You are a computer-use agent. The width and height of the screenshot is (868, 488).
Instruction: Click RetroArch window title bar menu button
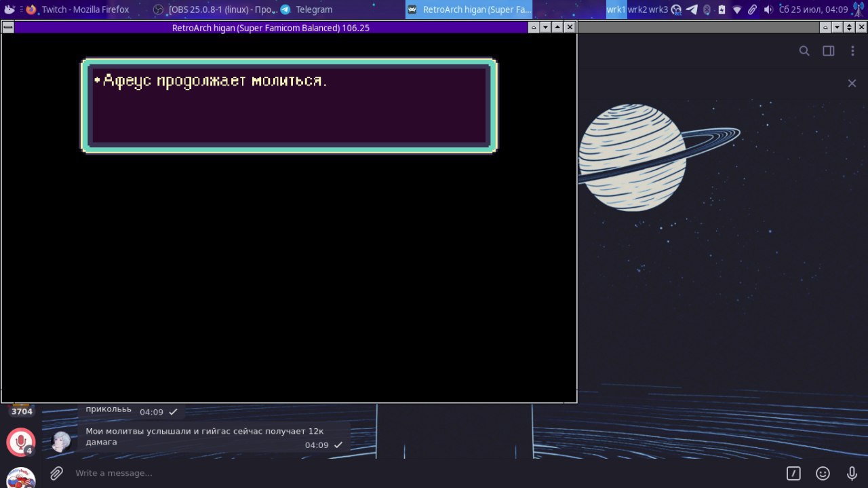[x=7, y=27]
